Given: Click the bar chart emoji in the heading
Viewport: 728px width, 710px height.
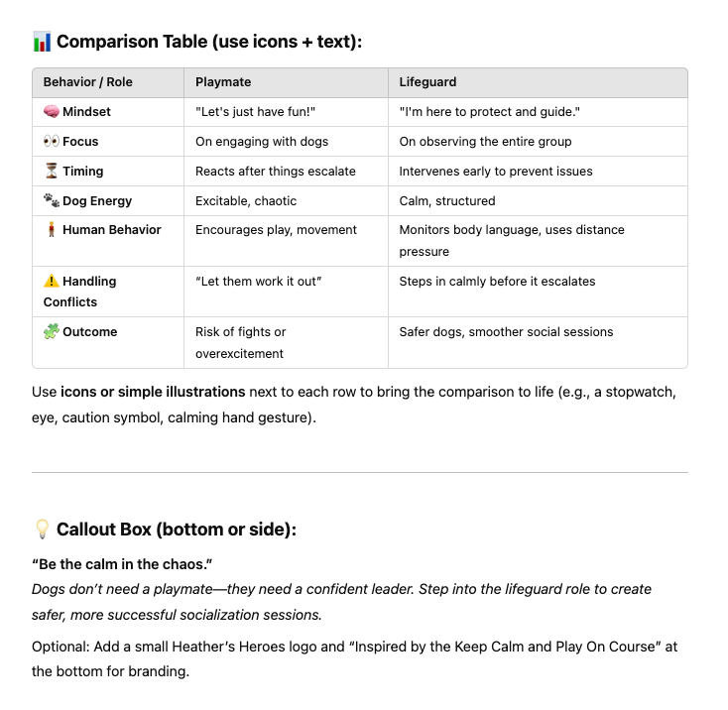Looking at the screenshot, I should (42, 42).
